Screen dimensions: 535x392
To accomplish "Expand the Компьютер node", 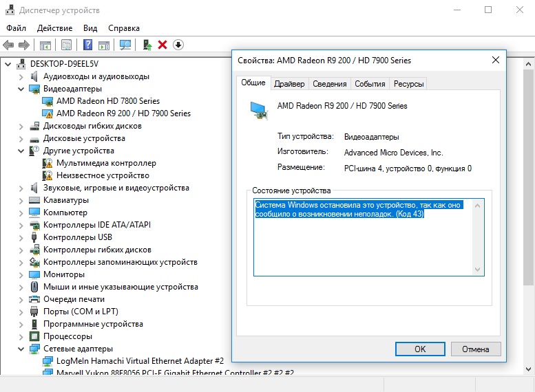I will click(x=21, y=213).
